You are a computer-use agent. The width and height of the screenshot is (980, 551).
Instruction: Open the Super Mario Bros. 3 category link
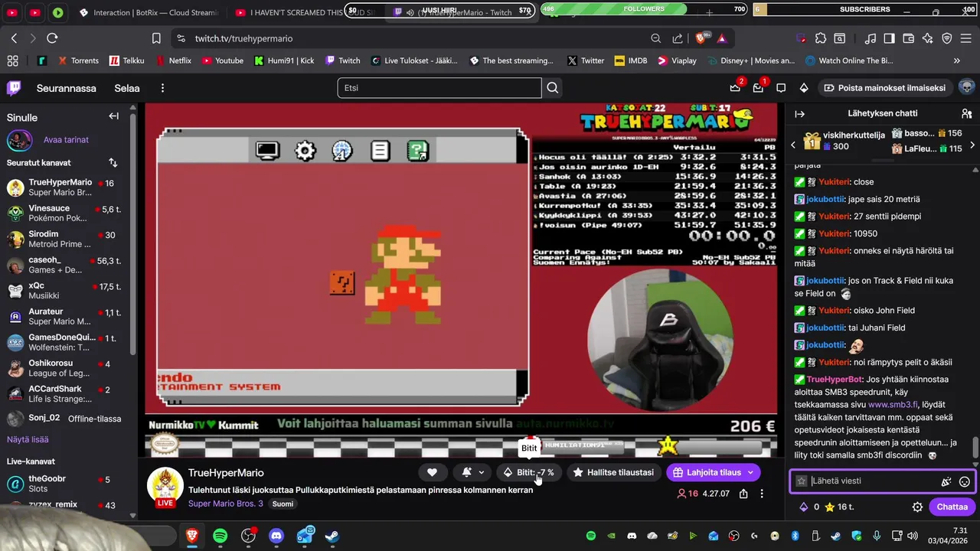tap(226, 504)
